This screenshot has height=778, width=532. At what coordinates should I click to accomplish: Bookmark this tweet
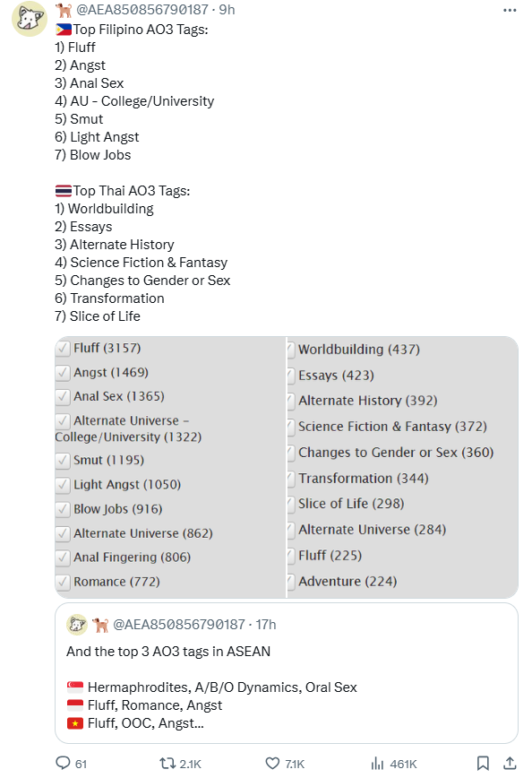coord(483,763)
